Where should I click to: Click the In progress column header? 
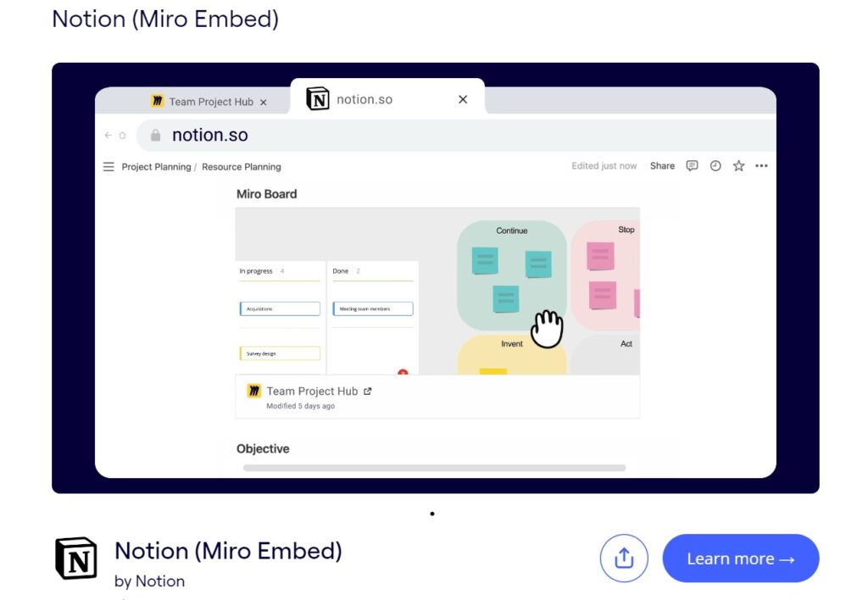(x=256, y=271)
